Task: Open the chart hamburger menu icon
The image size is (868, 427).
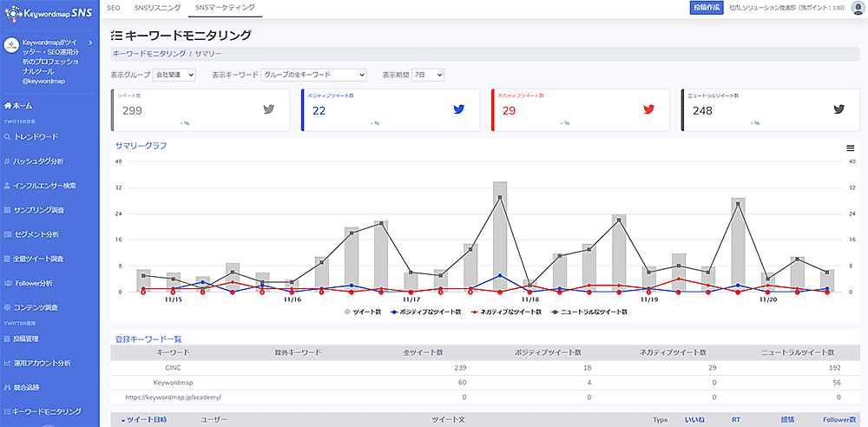Action: [x=850, y=148]
